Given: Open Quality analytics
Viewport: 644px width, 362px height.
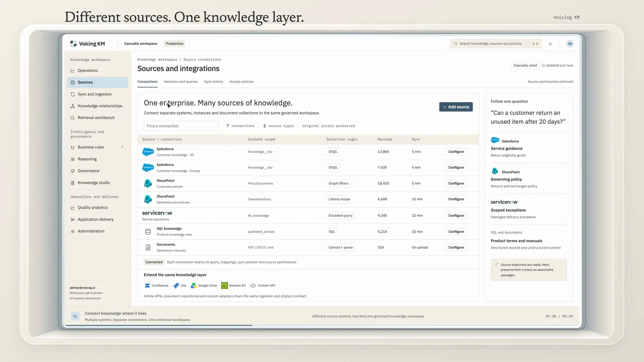Looking at the screenshot, I should click(97, 207).
